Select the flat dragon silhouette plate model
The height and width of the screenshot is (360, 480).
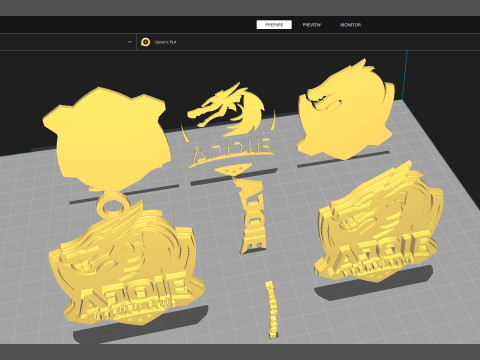click(347, 110)
